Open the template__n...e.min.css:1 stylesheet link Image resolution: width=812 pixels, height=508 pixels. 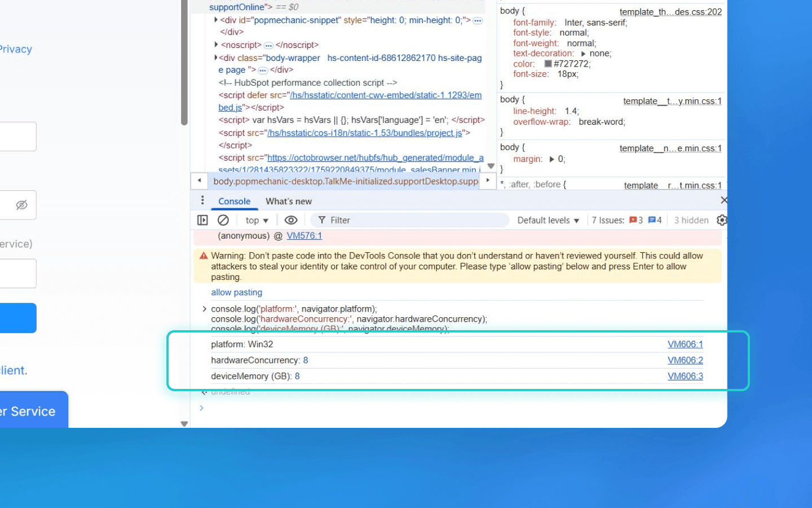[x=670, y=148]
